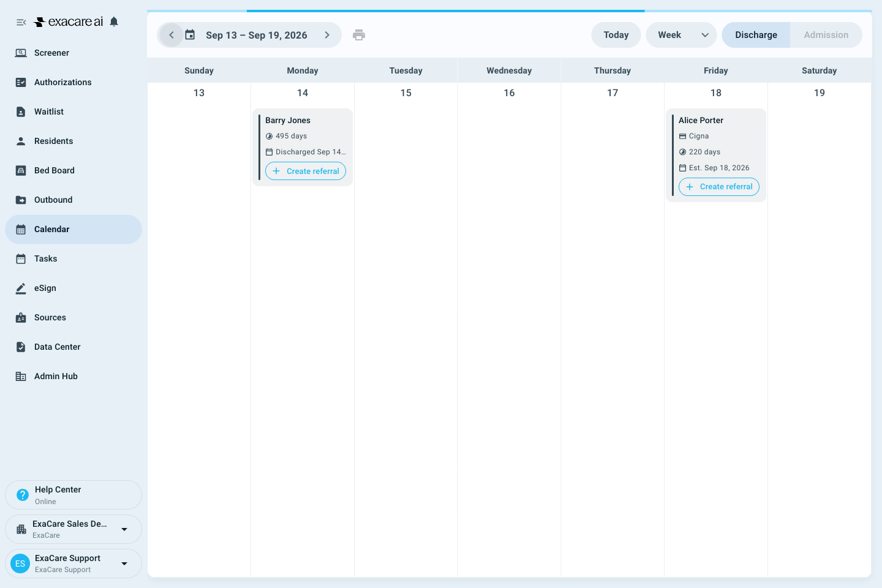Switch to Admission view
Image resolution: width=882 pixels, height=588 pixels.
[x=826, y=35]
